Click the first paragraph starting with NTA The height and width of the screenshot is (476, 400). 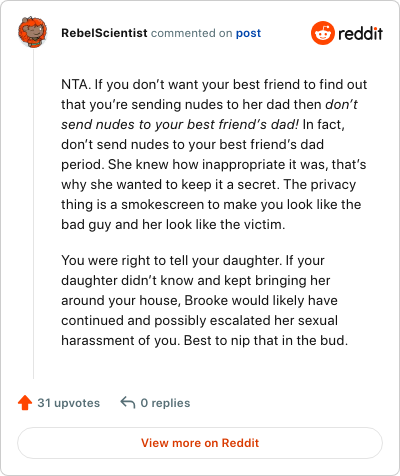214,154
